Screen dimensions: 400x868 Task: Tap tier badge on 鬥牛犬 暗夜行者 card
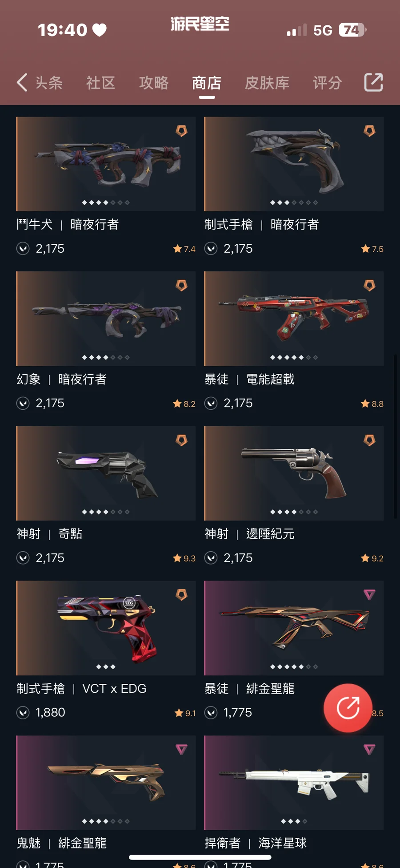coord(181,131)
